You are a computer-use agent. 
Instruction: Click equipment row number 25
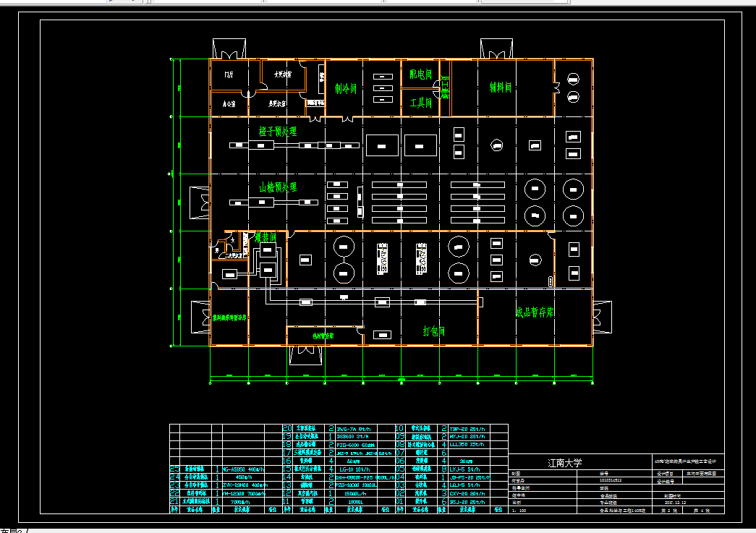coord(174,469)
